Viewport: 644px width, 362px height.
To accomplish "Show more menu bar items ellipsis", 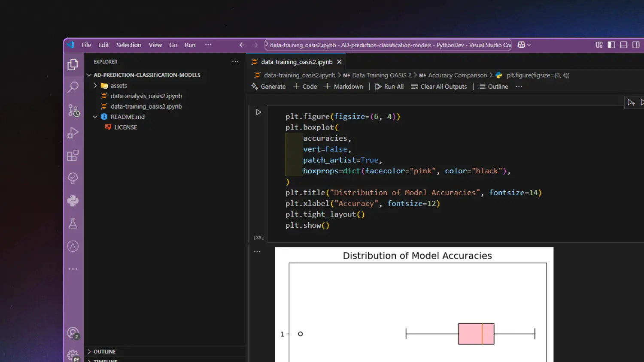I will 208,45.
